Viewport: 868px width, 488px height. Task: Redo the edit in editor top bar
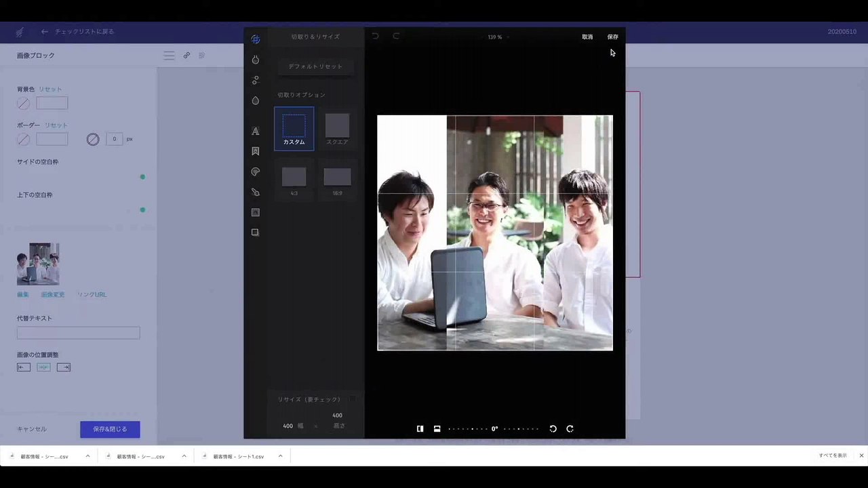[396, 36]
